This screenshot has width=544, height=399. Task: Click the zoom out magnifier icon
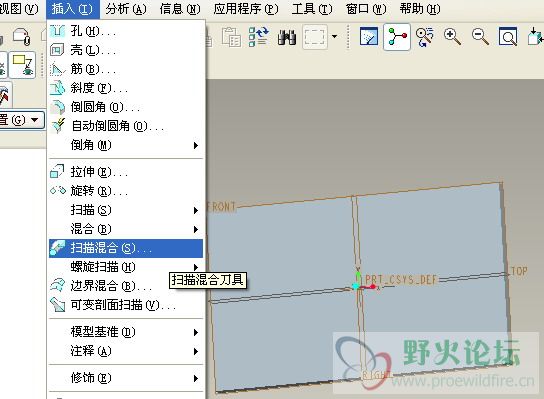[x=481, y=36]
